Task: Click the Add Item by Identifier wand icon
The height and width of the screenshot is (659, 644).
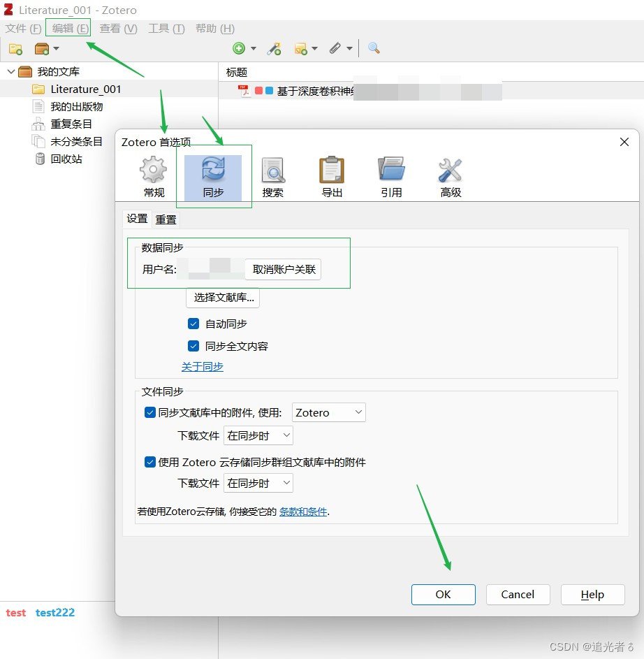Action: (x=275, y=49)
